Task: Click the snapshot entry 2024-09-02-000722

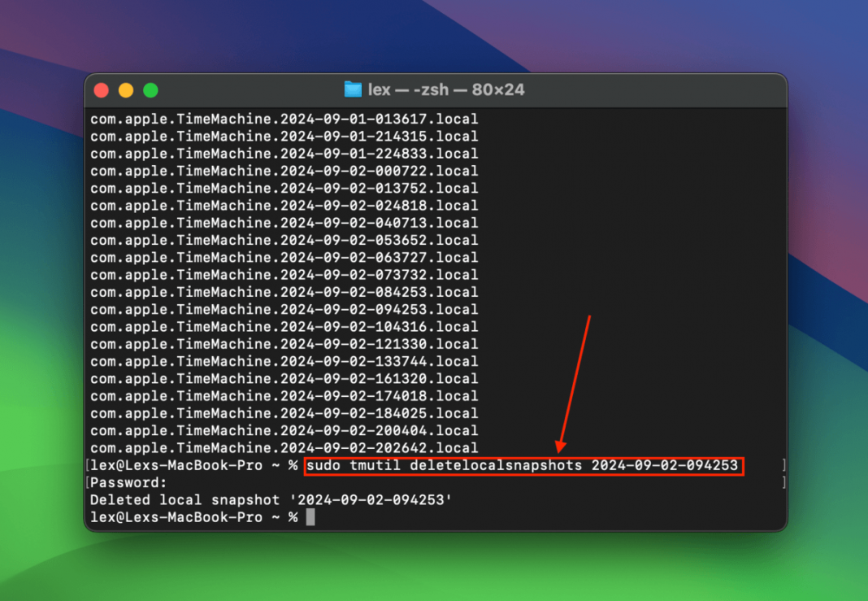Action: [283, 171]
